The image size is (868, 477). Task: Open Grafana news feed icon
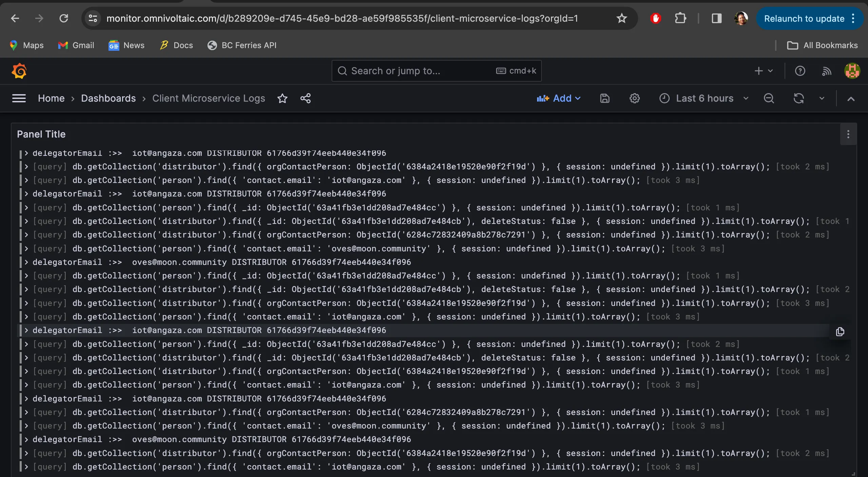pyautogui.click(x=827, y=71)
